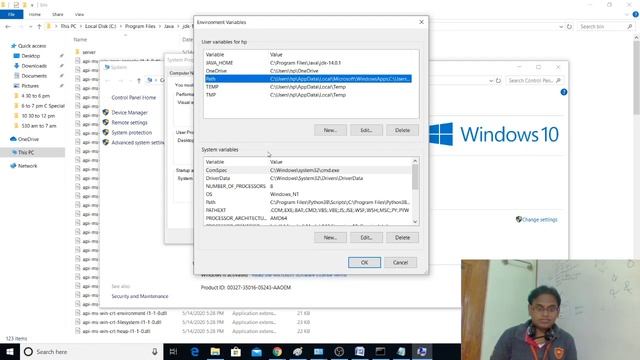Open Security and Maintenance link
Image resolution: width=640 pixels, height=360 pixels.
point(140,296)
